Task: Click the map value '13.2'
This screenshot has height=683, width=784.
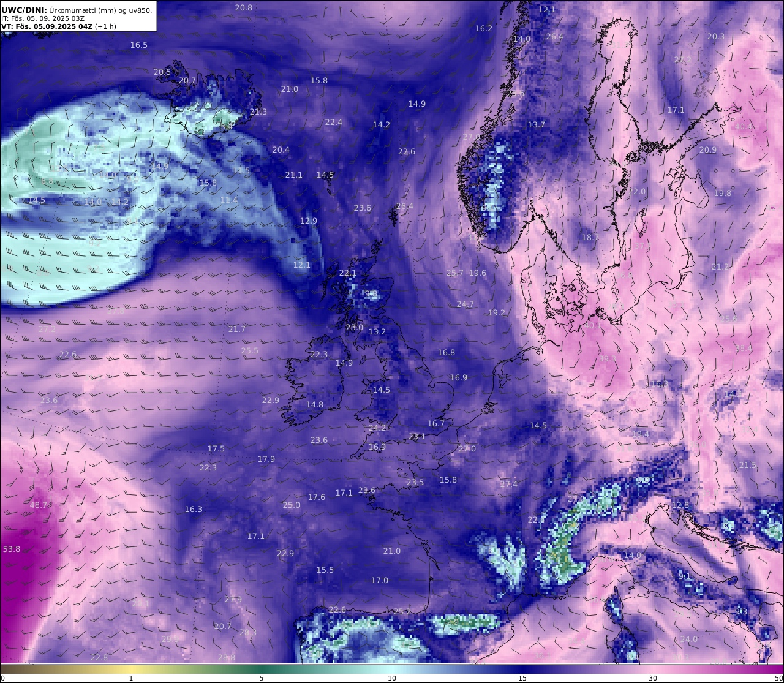Action: [377, 332]
